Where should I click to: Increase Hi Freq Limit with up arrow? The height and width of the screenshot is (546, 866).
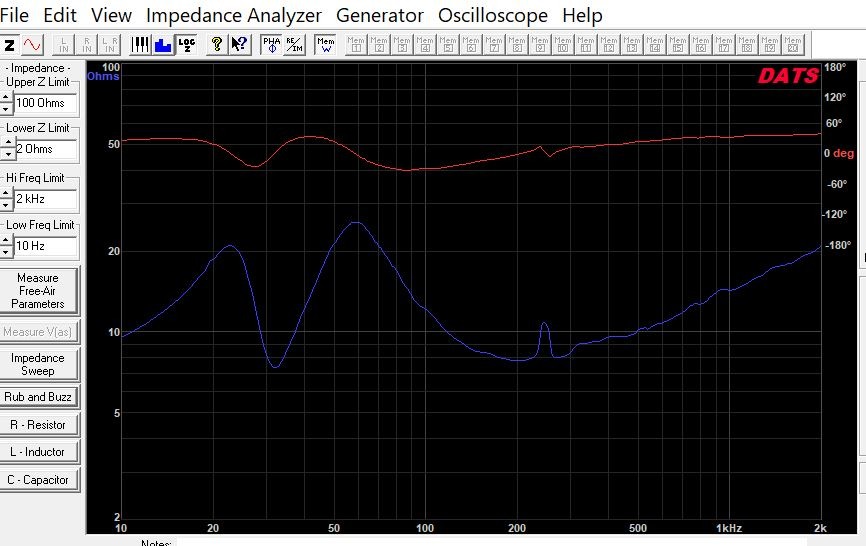(6, 193)
